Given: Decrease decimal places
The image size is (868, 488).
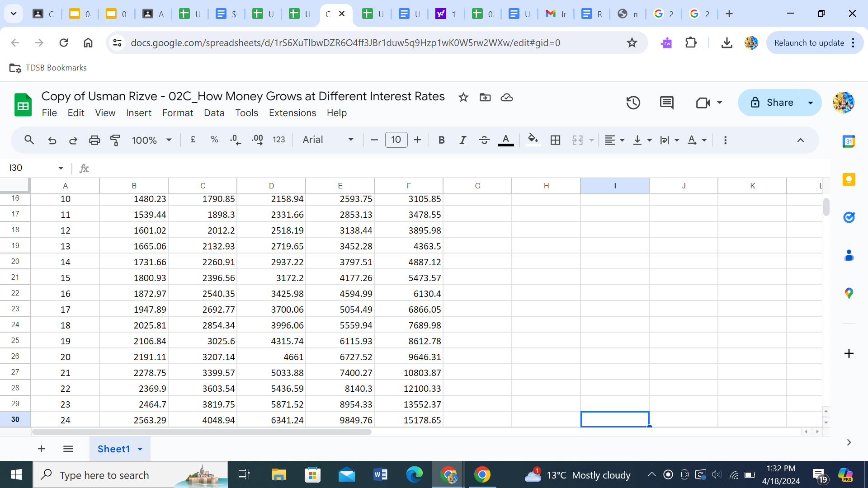Looking at the screenshot, I should coord(235,140).
